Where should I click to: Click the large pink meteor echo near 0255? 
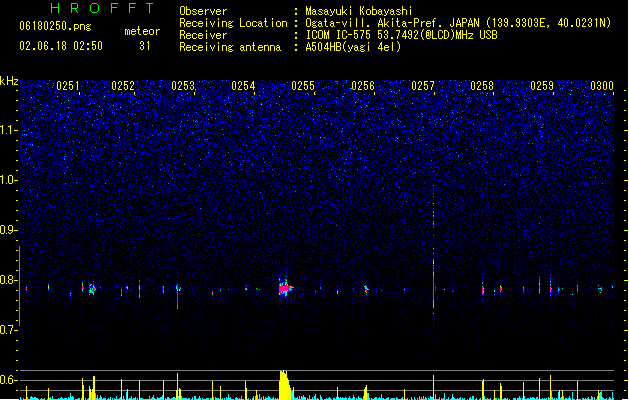pyautogui.click(x=285, y=288)
